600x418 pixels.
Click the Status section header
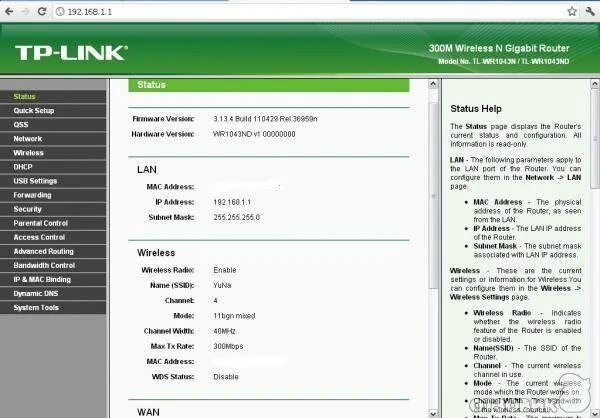pos(269,85)
